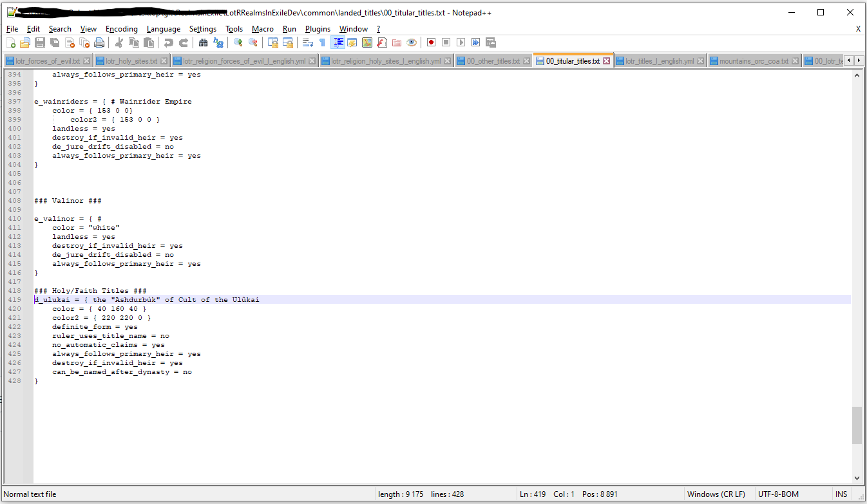Open the Function List toolbar icon
The image size is (867, 504).
tap(382, 42)
